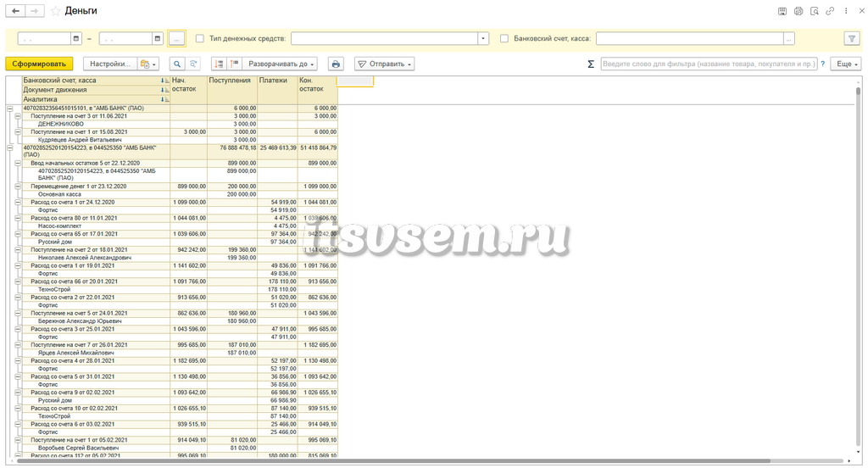
Task: Expand all groups toolbar icon
Action: pyautogui.click(x=235, y=64)
